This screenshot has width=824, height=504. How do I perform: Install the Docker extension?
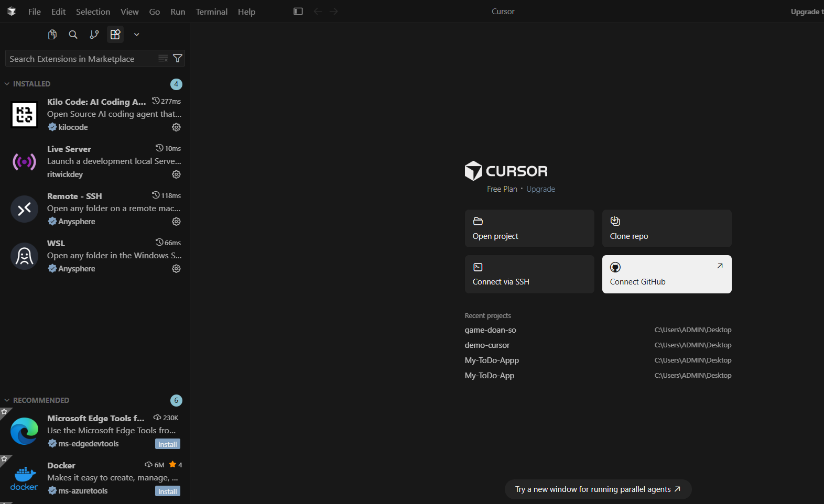[168, 491]
